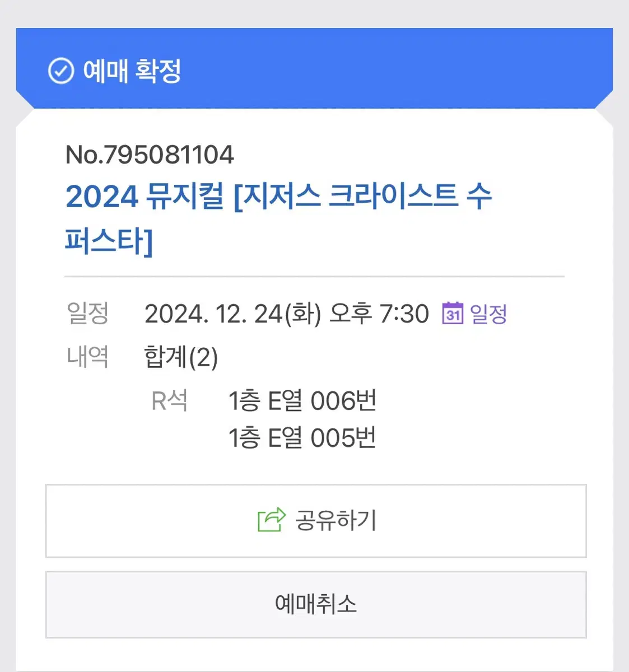Screen dimensions: 629x672
Task: Click the gray 일정 row label
Action: tap(87, 313)
